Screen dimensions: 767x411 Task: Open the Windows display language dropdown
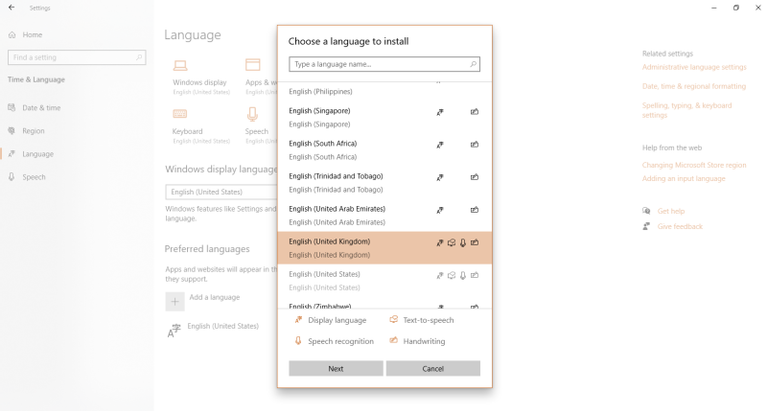pyautogui.click(x=220, y=192)
